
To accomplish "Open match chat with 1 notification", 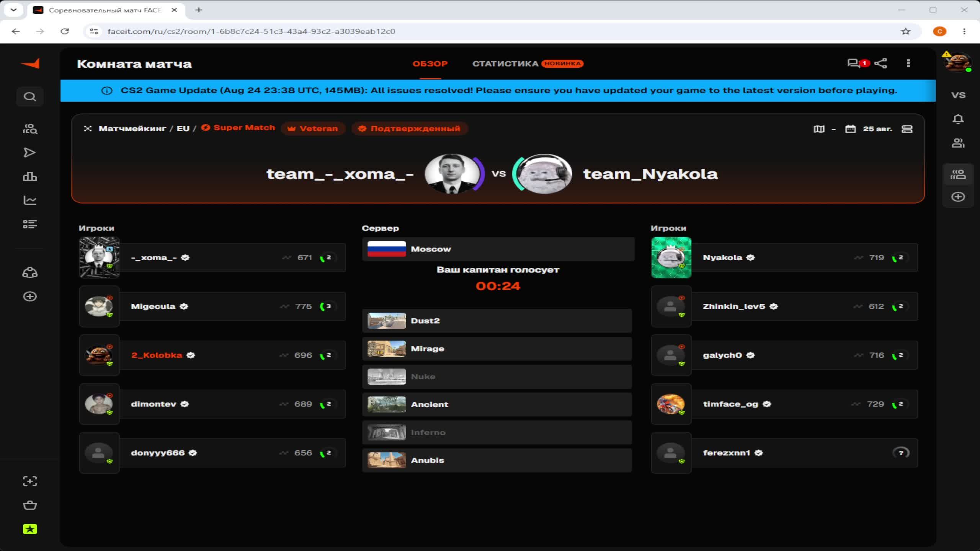I will pos(858,64).
